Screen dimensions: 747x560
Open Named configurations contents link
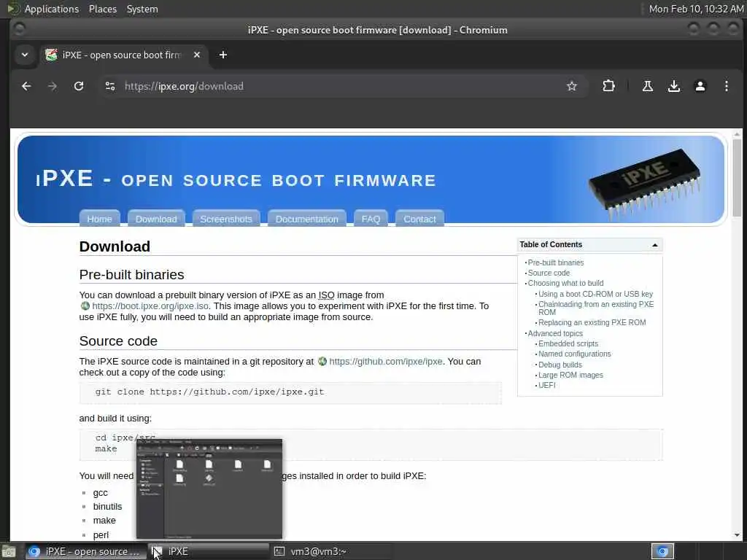tap(575, 354)
